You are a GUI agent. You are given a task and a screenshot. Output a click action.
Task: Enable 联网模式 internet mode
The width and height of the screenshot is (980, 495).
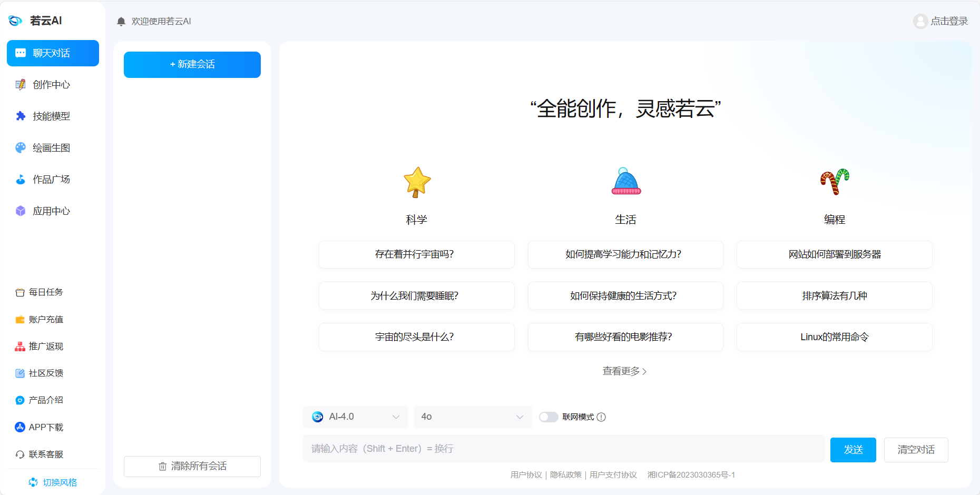[x=548, y=417]
